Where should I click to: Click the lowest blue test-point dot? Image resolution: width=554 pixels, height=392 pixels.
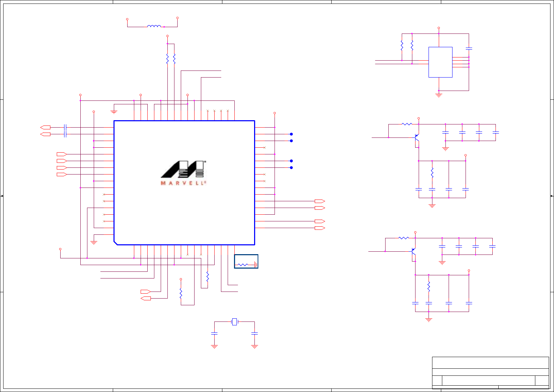291,167
